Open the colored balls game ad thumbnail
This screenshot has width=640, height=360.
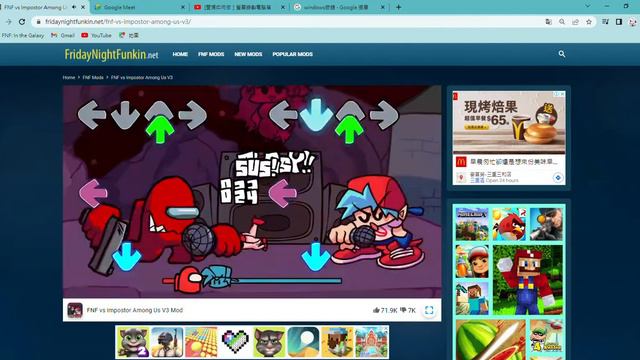coord(200,342)
